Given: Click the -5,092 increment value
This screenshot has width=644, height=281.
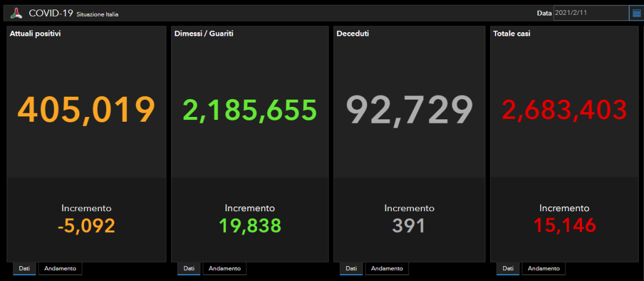Looking at the screenshot, I should 86,226.
